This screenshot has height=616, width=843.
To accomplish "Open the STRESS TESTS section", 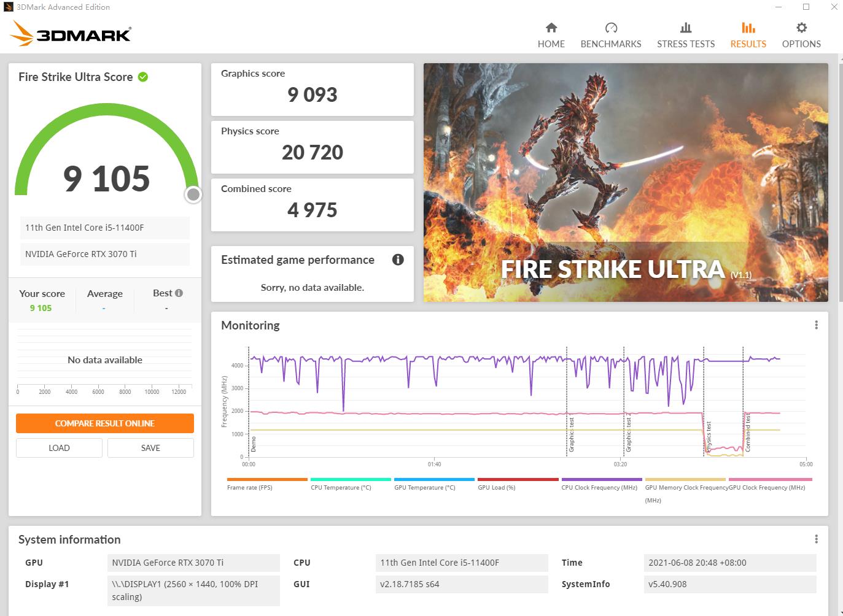I will [685, 35].
